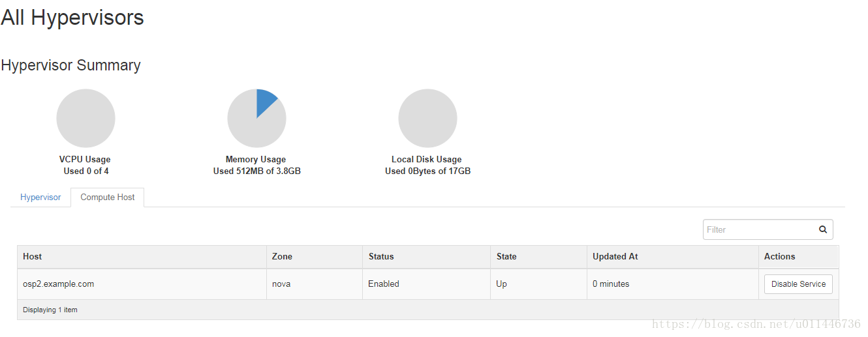Click the VCPU Usage pie chart
The image size is (868, 337).
pos(85,118)
